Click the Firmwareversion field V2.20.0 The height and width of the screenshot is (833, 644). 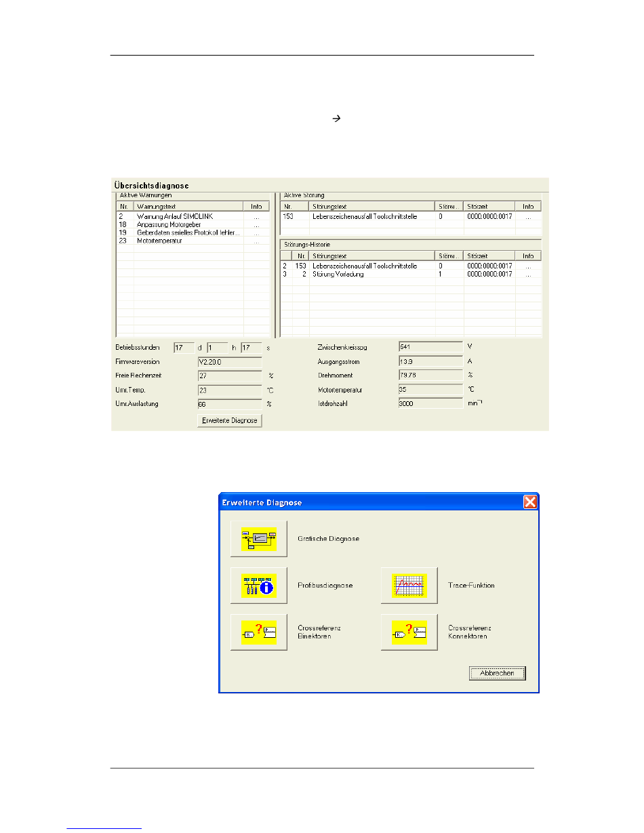[x=229, y=362]
